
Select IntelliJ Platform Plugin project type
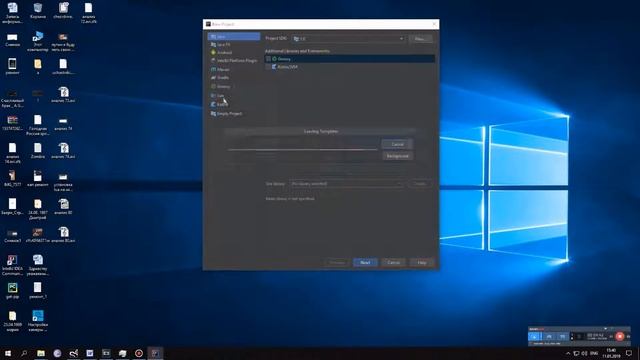(x=233, y=60)
